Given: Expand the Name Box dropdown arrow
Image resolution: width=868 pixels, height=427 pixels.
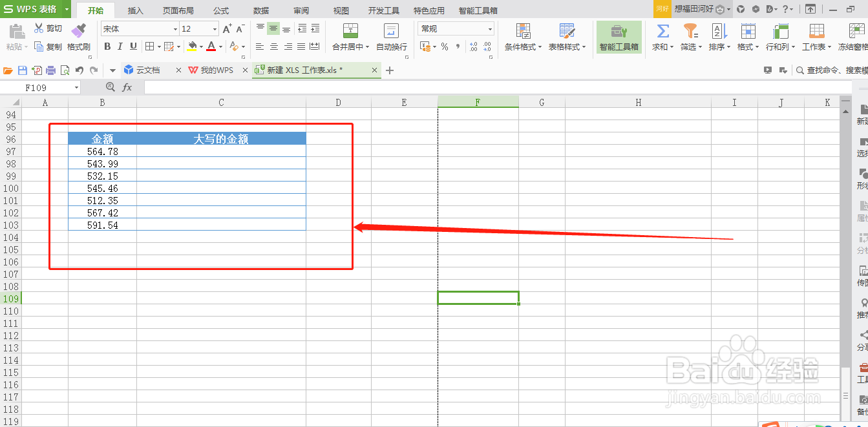Looking at the screenshot, I should [x=76, y=87].
